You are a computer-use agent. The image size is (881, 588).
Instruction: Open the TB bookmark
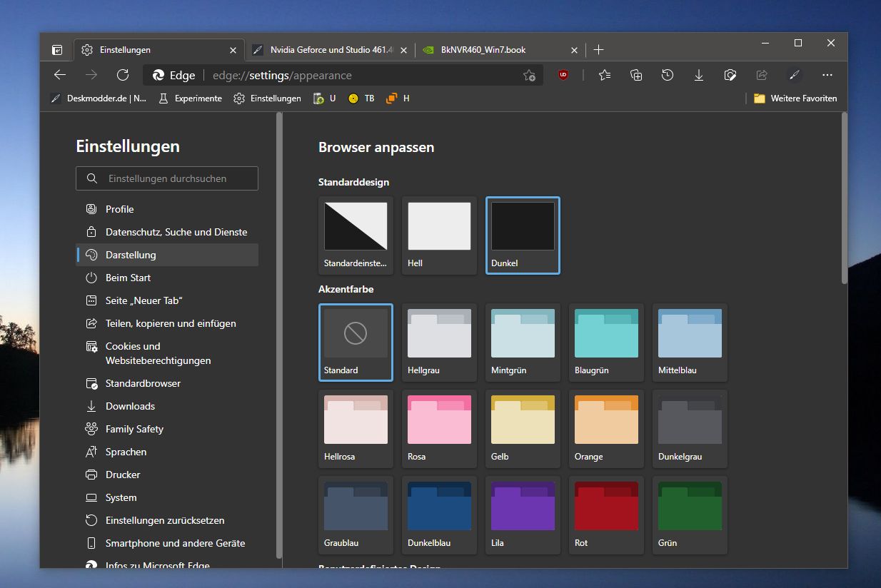(361, 98)
